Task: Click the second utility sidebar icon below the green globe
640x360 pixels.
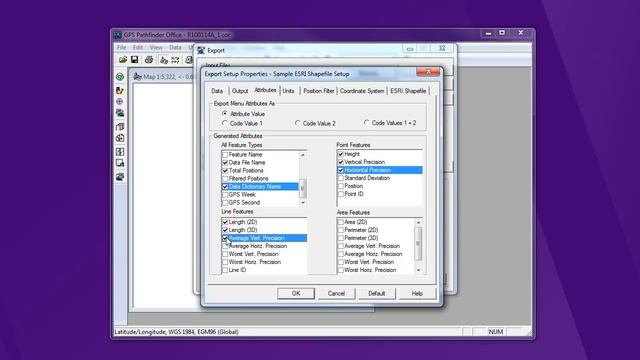Action: (120, 90)
